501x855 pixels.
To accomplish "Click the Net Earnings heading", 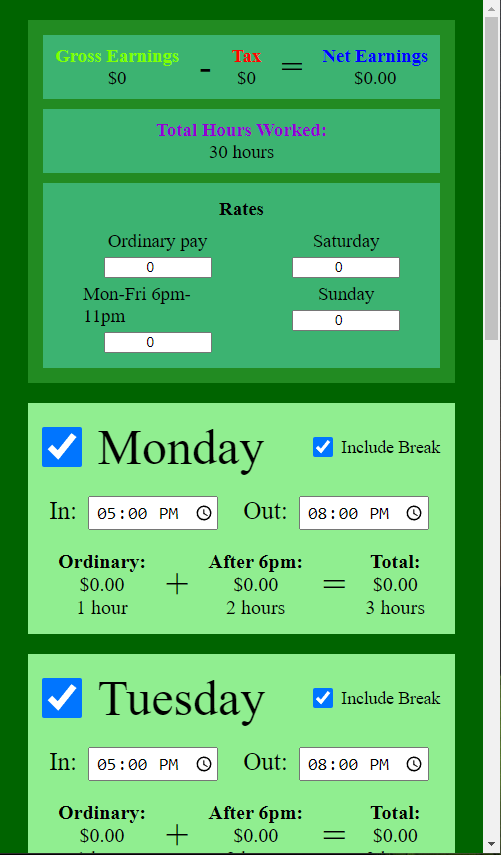I will [x=375, y=56].
